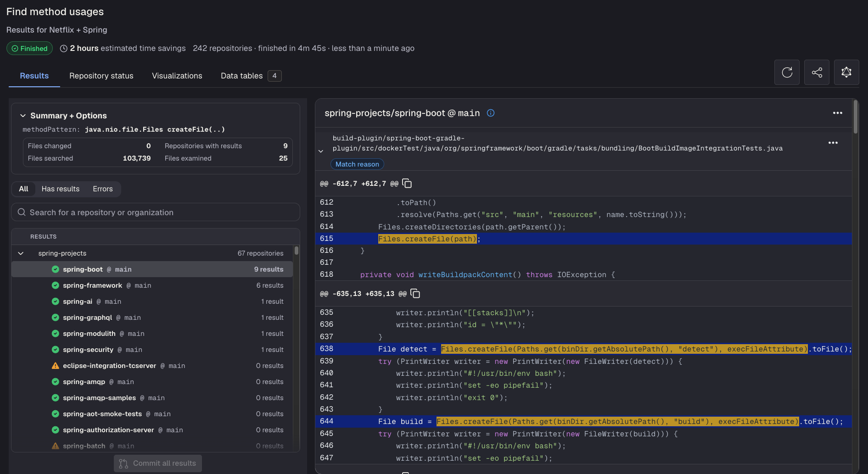
Task: Open the three-dot menu for BootBuildImageIntegrationTests.java file
Action: click(833, 143)
